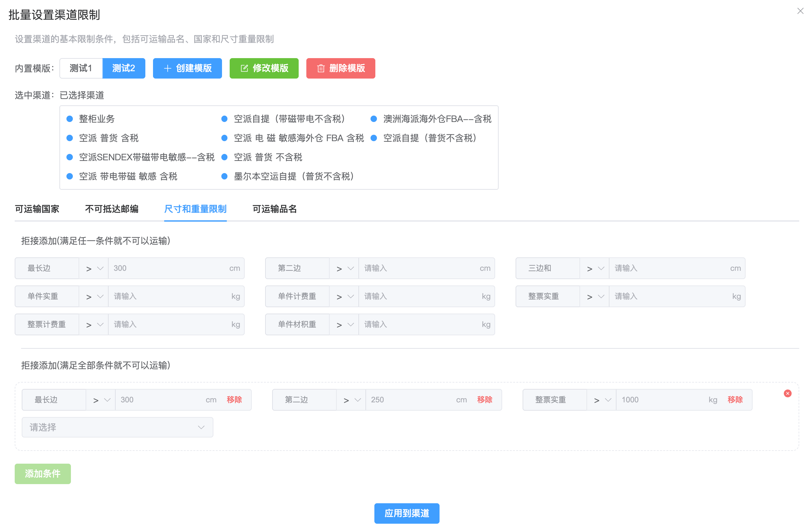Select the 测试1 template option
This screenshot has width=812, height=532.
click(81, 68)
